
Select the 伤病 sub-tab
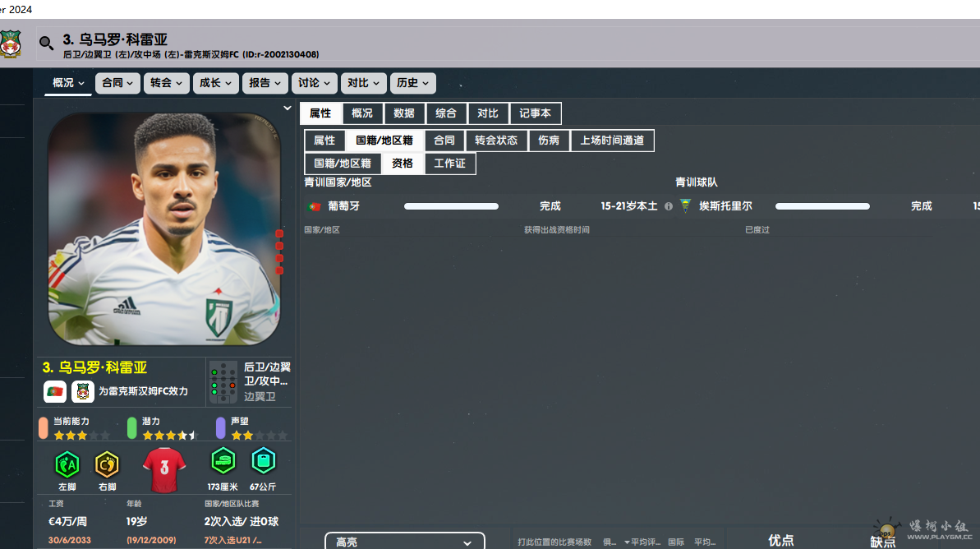(549, 141)
